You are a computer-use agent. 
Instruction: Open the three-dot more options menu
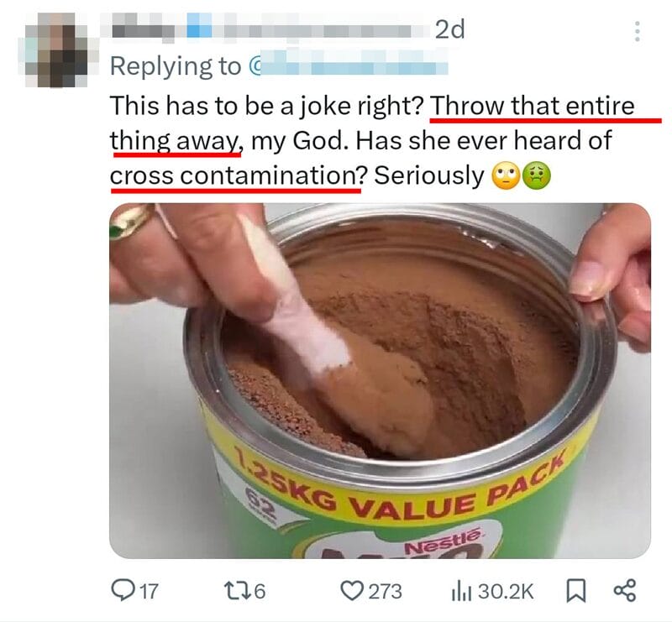pyautogui.click(x=638, y=31)
